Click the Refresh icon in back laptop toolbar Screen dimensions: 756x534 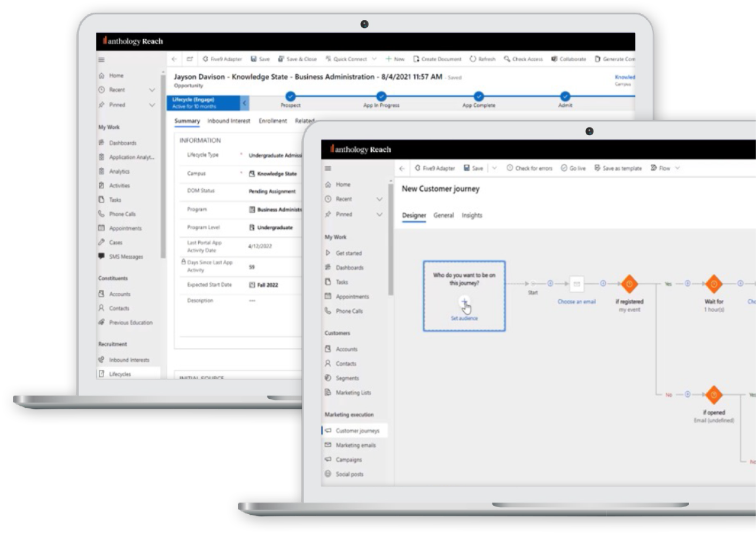[473, 59]
